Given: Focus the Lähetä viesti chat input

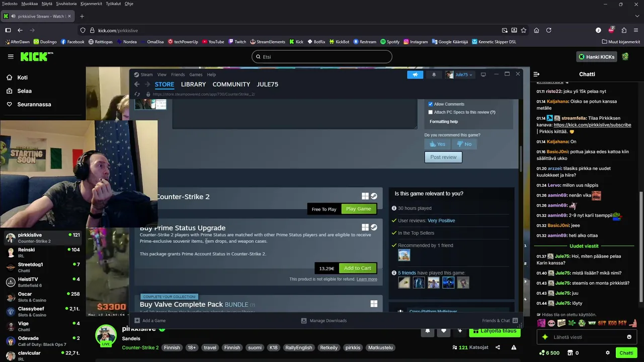Looking at the screenshot, I should (x=586, y=337).
